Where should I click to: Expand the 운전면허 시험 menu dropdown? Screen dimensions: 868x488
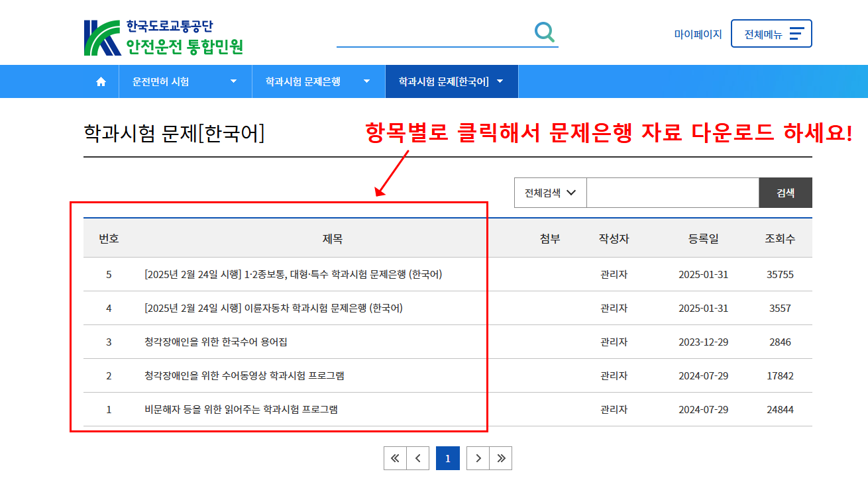185,81
